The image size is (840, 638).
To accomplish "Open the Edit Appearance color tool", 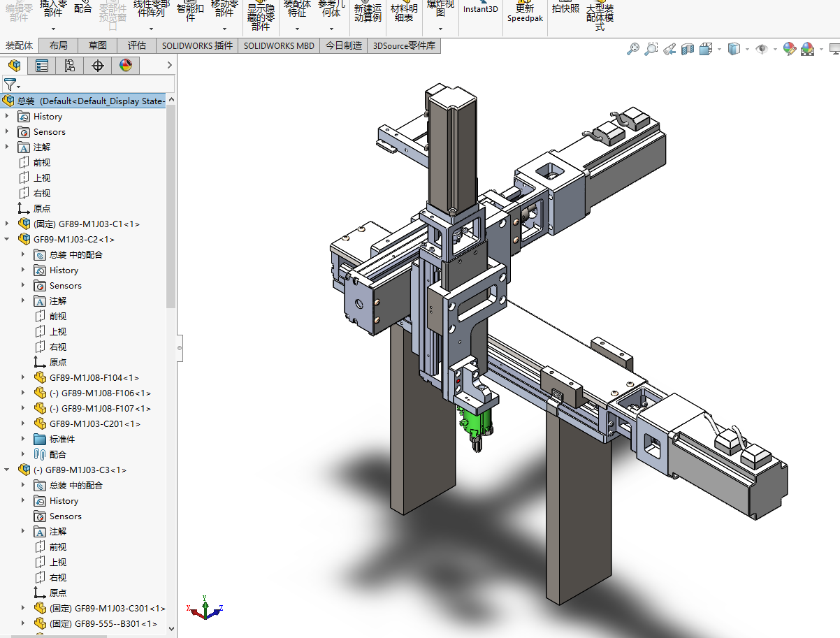I will 789,48.
